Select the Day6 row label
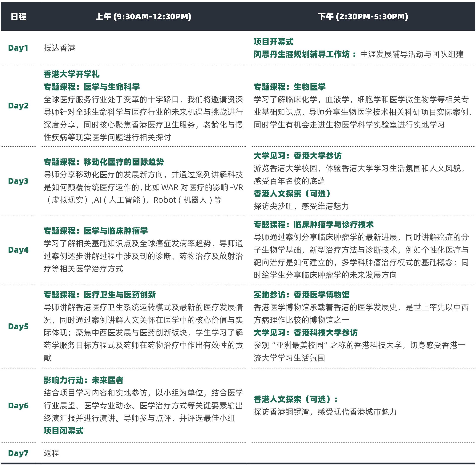Viewport: 476px width, 465px height. [x=18, y=405]
